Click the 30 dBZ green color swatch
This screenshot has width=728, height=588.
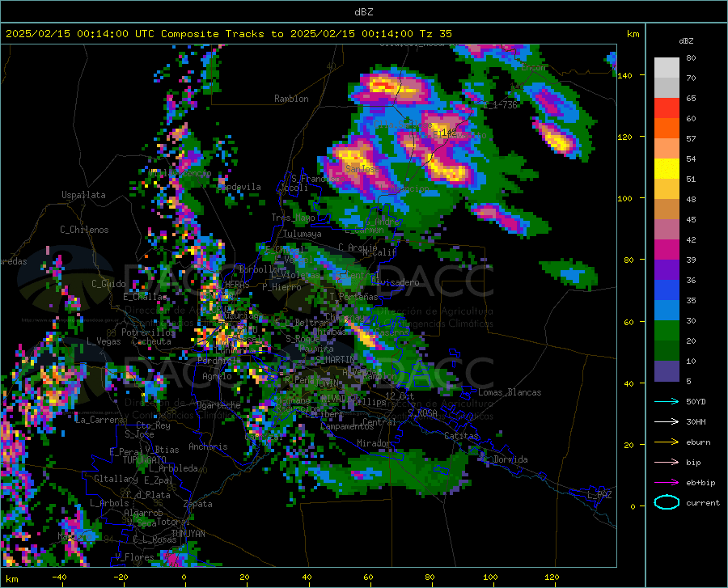tap(667, 331)
